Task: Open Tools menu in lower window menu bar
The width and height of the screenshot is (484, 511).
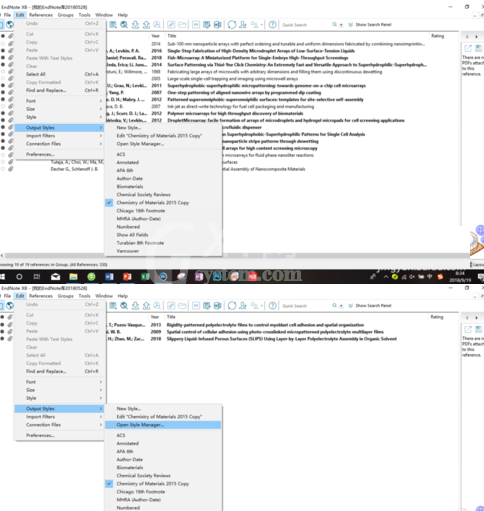Action: 84,296
